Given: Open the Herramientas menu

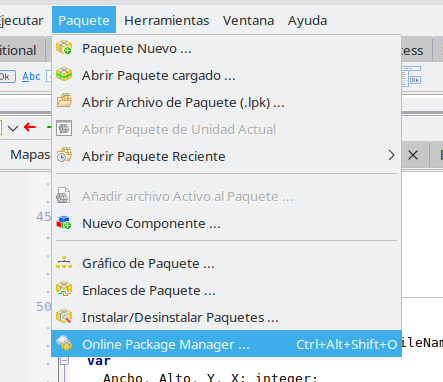Looking at the screenshot, I should point(166,20).
